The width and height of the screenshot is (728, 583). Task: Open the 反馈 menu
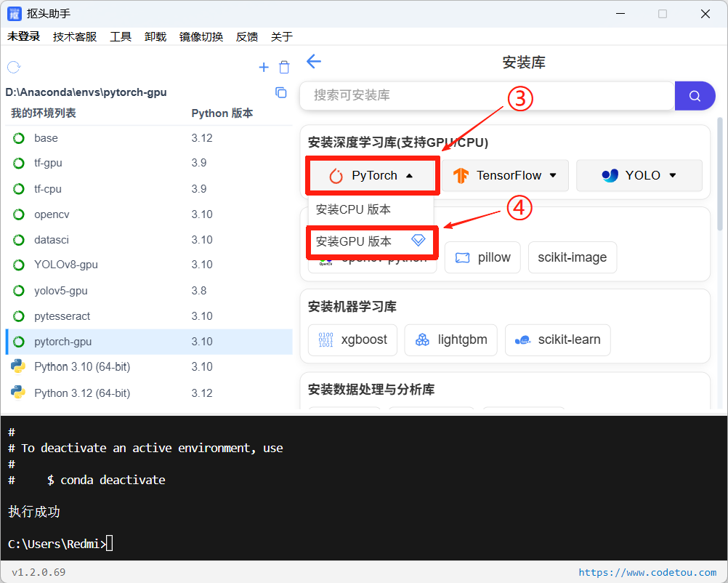[247, 36]
